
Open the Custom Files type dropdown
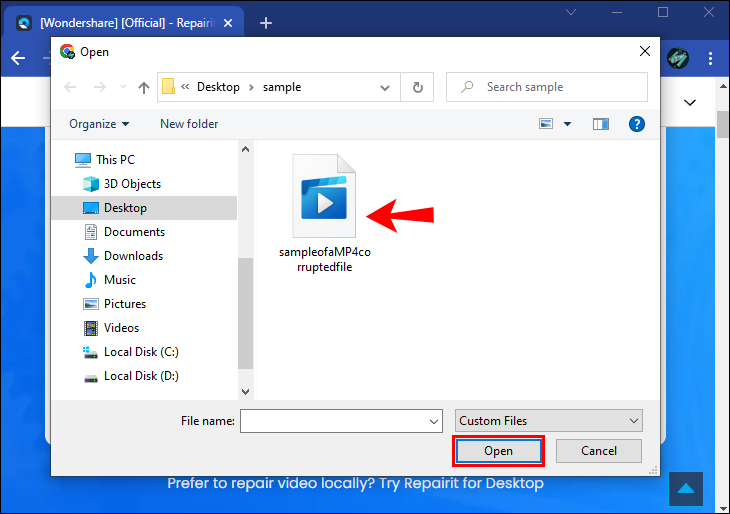pyautogui.click(x=549, y=421)
